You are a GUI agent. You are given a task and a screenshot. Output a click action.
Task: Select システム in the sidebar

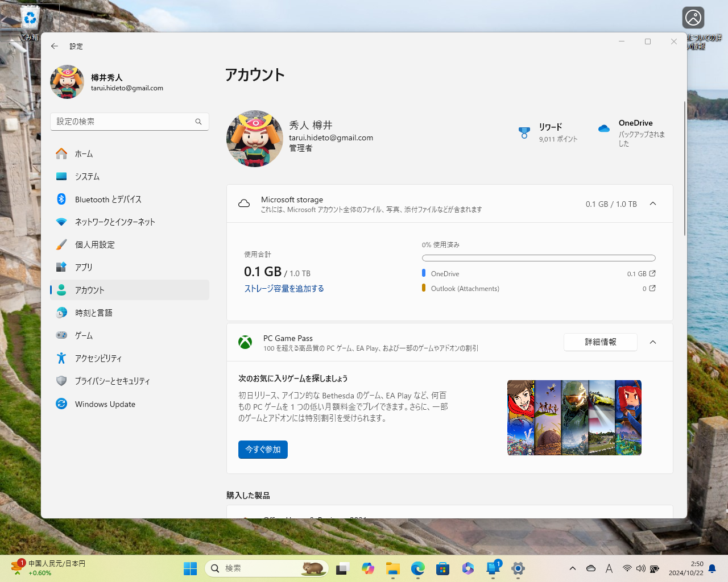point(130,176)
